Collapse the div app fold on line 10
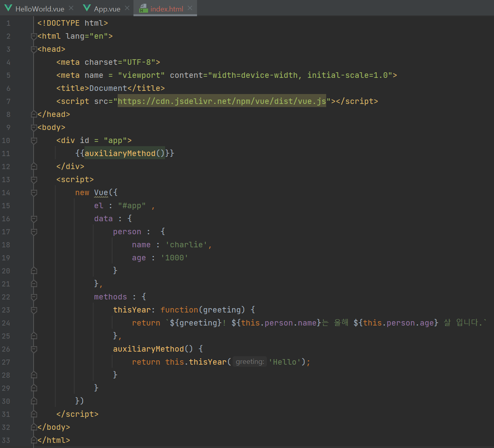Viewport: 494px width, 448px height. (x=34, y=141)
